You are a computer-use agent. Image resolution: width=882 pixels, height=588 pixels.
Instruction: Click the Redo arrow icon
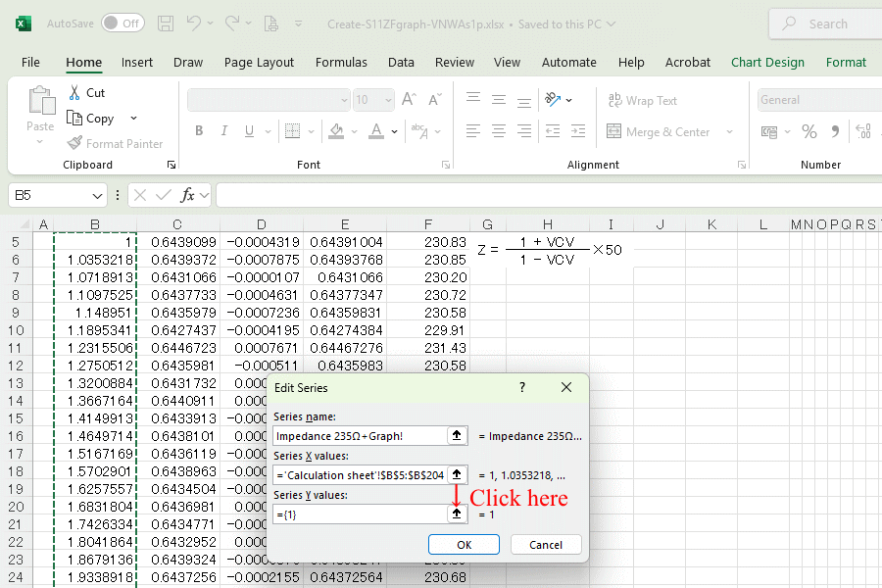(x=232, y=24)
